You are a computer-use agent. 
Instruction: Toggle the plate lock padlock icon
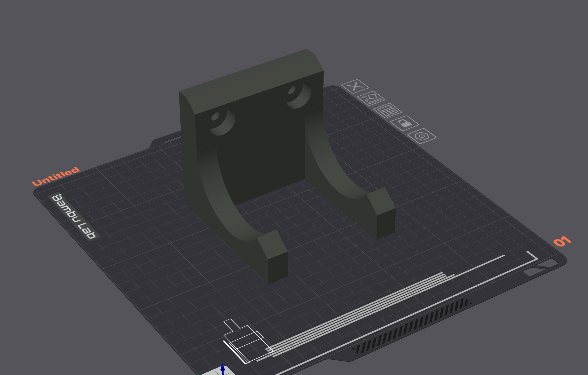[x=404, y=123]
